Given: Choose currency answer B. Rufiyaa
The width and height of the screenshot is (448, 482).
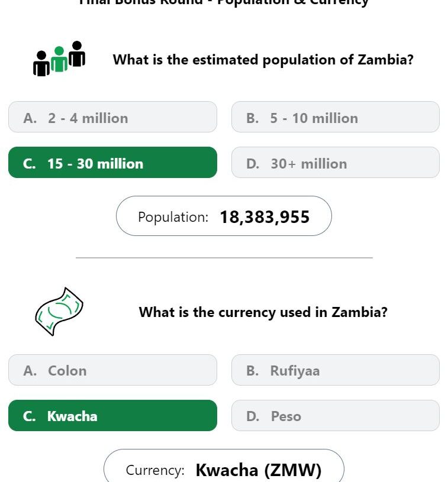Looking at the screenshot, I should tap(336, 370).
